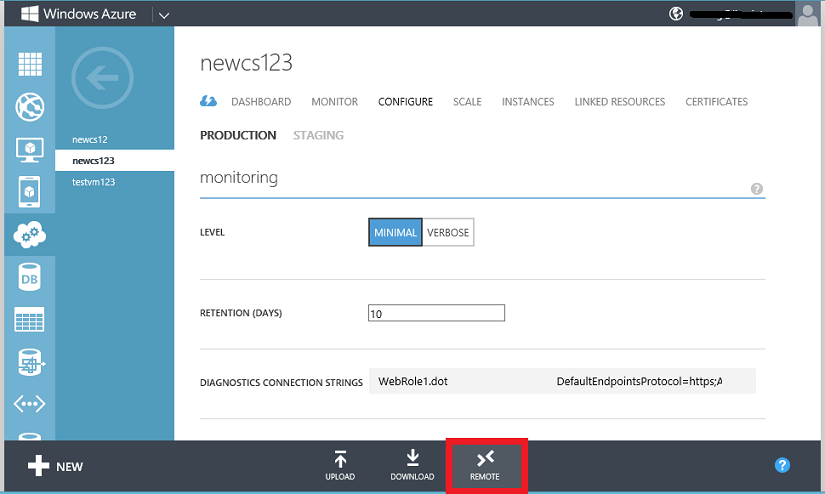Viewport: 825px width, 494px height.
Task: Select the Cloud Services sidebar icon
Action: click(29, 235)
